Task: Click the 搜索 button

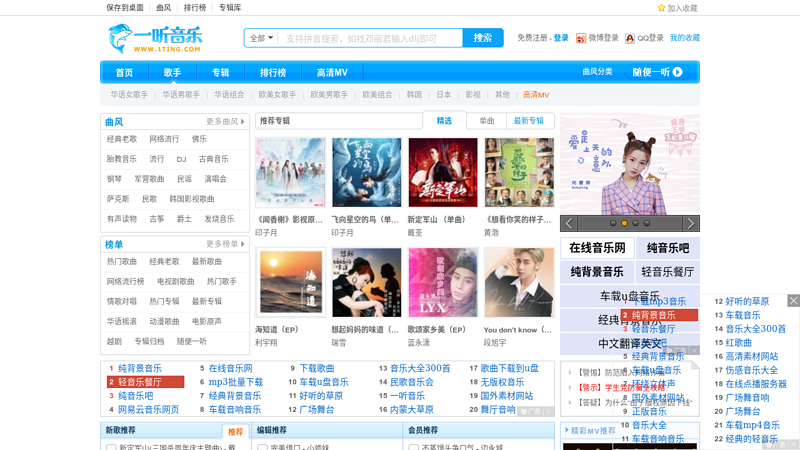Action: 483,38
